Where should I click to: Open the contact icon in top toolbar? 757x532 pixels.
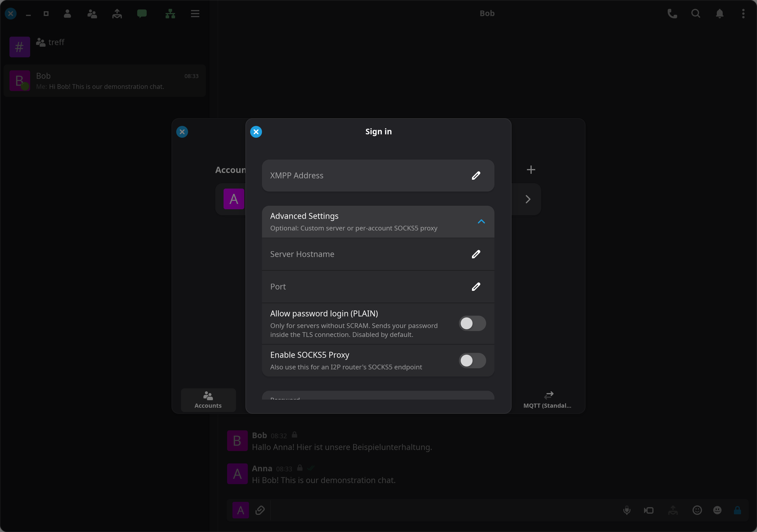67,14
